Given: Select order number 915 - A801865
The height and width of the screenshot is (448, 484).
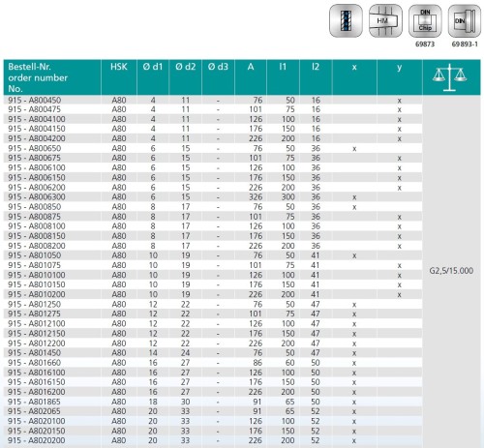Looking at the screenshot, I should (x=34, y=402).
